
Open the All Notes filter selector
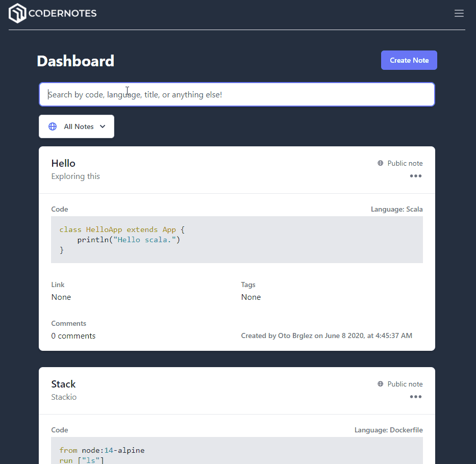pos(77,126)
